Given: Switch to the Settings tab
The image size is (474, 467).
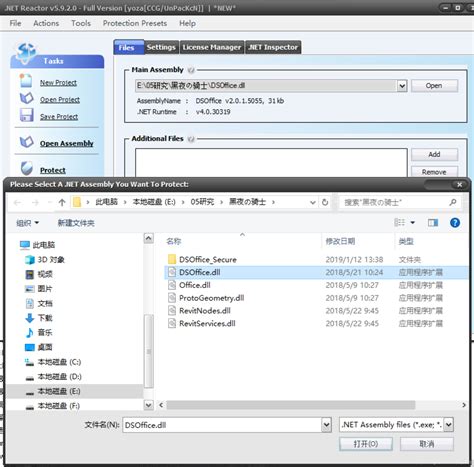Looking at the screenshot, I should point(161,47).
